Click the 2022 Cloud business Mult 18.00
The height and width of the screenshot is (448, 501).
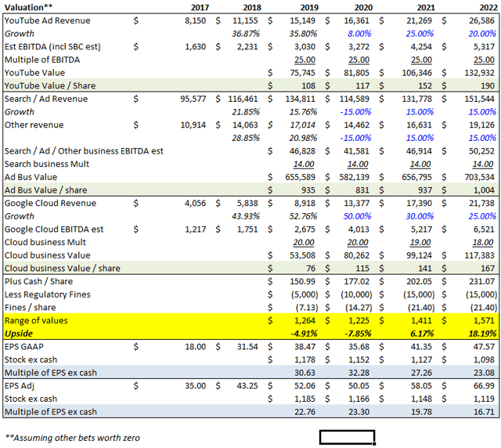[483, 242]
